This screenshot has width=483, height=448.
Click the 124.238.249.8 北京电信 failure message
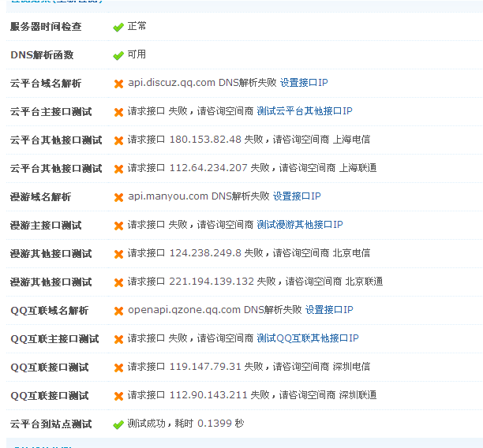pyautogui.click(x=249, y=253)
